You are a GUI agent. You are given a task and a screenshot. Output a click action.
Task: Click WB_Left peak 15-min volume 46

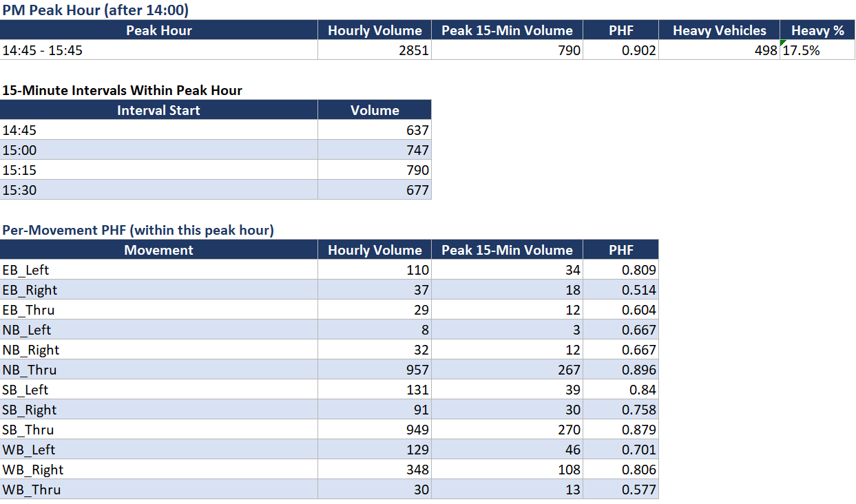(x=507, y=450)
